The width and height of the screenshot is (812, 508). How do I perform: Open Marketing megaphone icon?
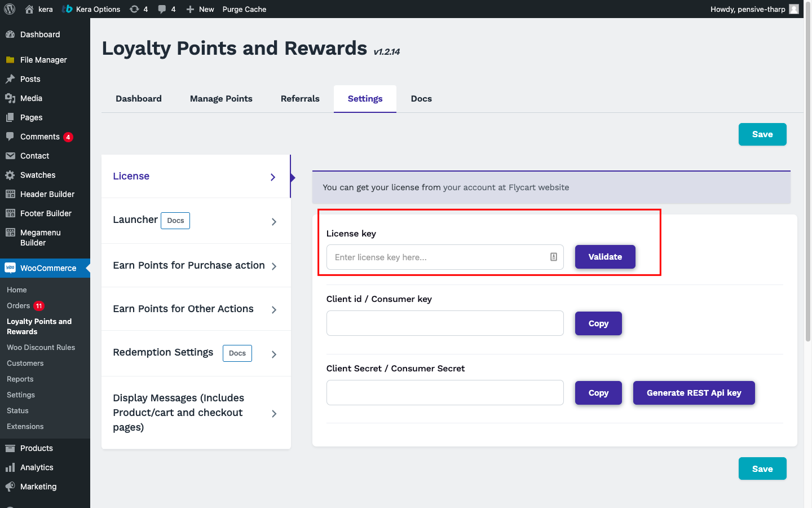10,487
